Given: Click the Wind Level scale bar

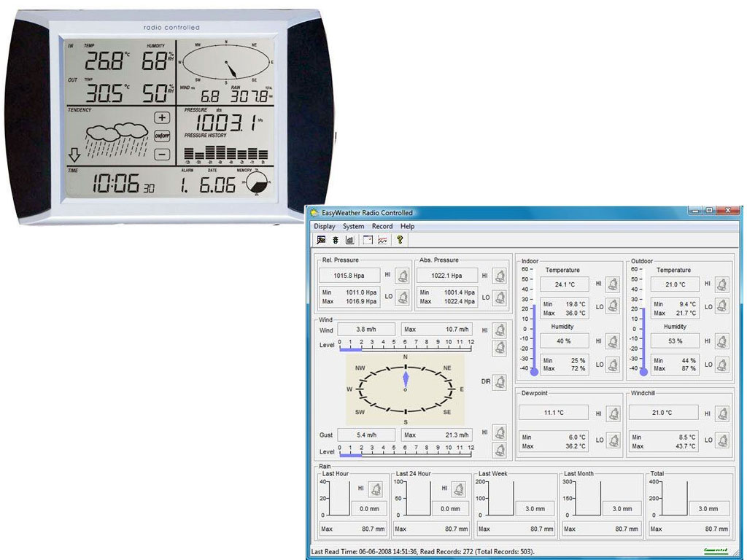Looking at the screenshot, I should (x=405, y=348).
